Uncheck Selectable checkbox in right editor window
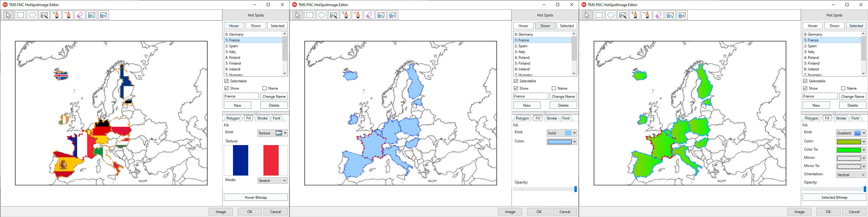Screen dimensions: 868x217 click(805, 81)
